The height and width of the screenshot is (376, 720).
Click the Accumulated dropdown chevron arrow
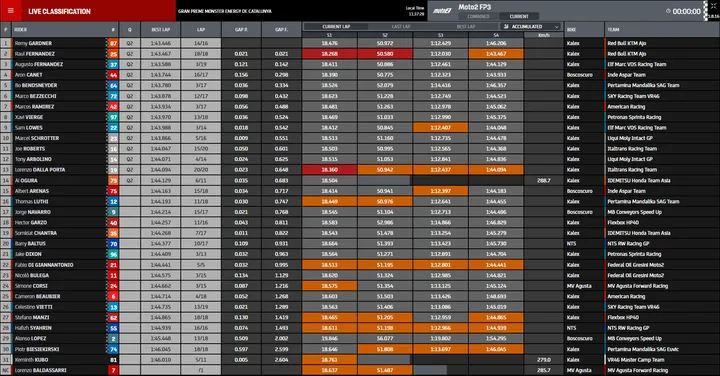coord(557,27)
